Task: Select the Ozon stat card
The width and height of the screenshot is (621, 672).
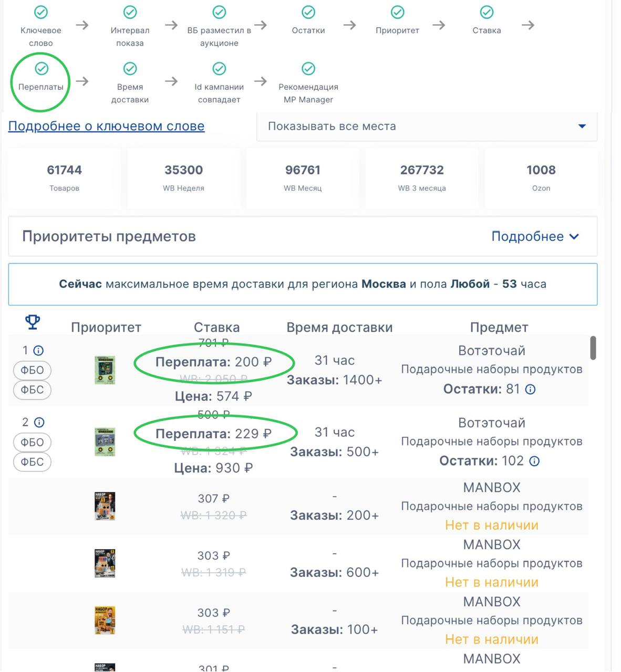Action: (541, 177)
